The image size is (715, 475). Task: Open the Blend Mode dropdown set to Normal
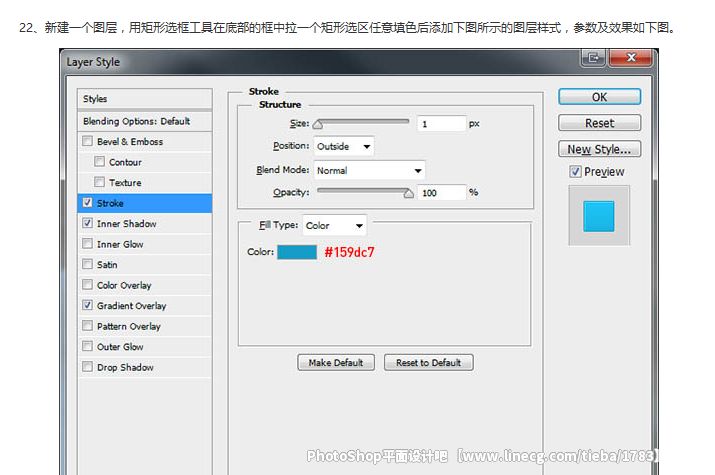(x=369, y=170)
